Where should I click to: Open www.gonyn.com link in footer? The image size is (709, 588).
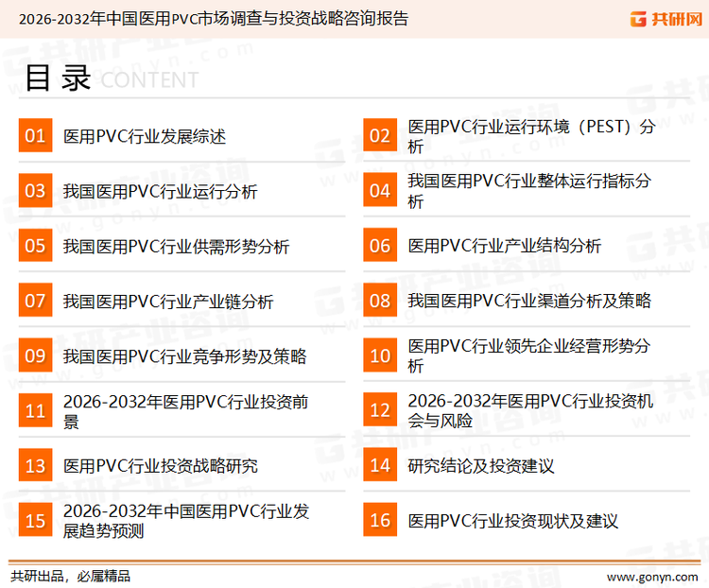[x=652, y=578]
